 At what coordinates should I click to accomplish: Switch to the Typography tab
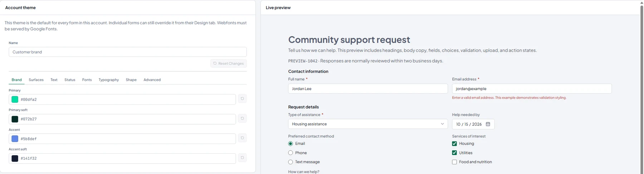109,80
